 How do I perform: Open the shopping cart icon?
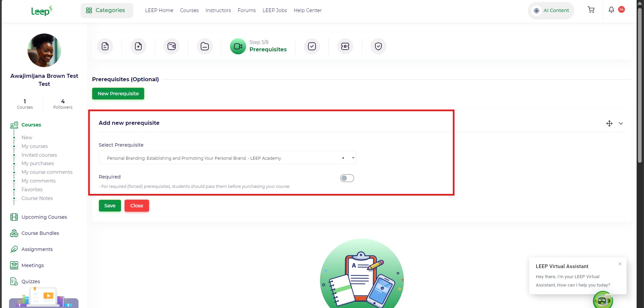point(591,10)
